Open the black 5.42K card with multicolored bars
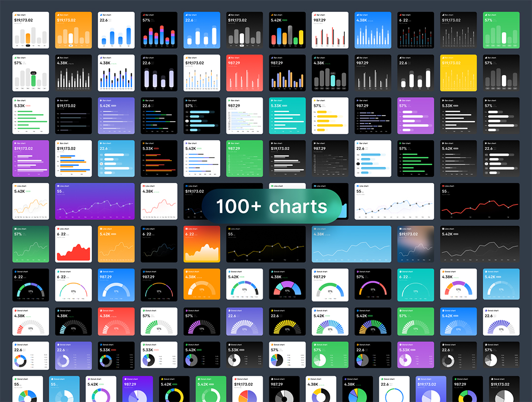Image resolution: width=532 pixels, height=402 pixels. tap(287, 30)
